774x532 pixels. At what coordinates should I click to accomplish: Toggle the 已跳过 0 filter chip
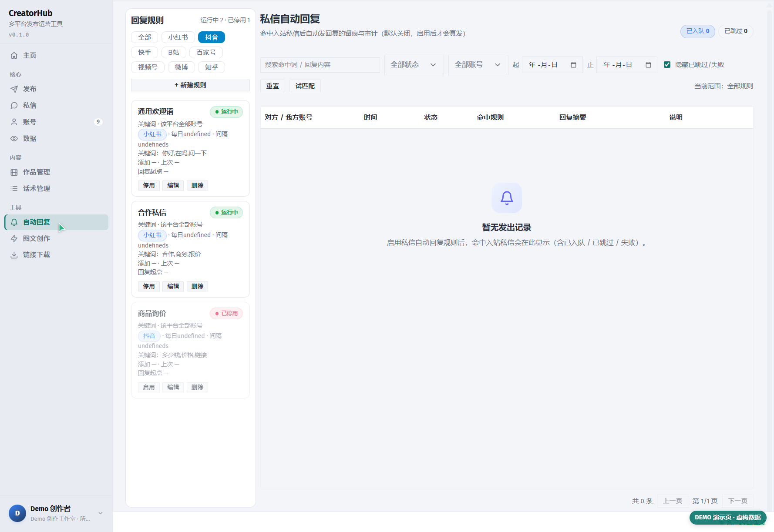736,31
